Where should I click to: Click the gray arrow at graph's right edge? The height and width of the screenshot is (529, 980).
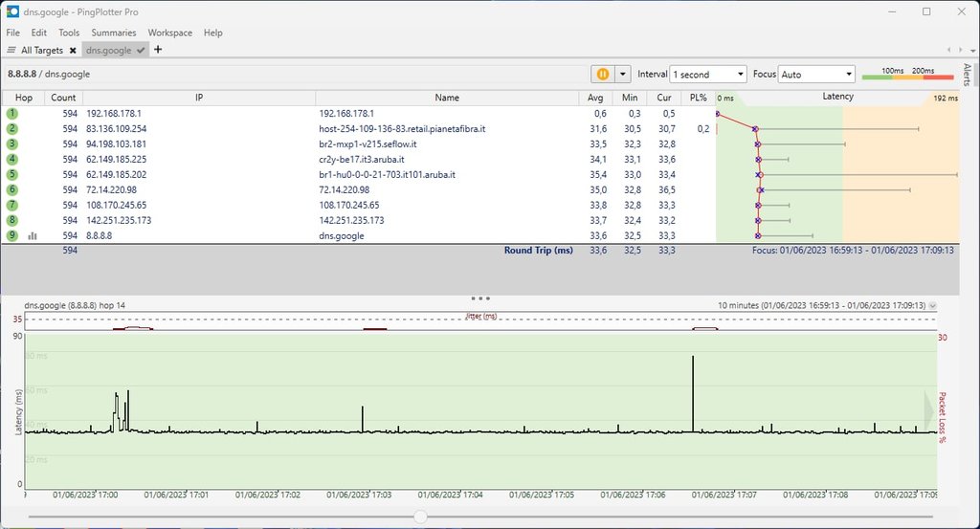click(929, 409)
